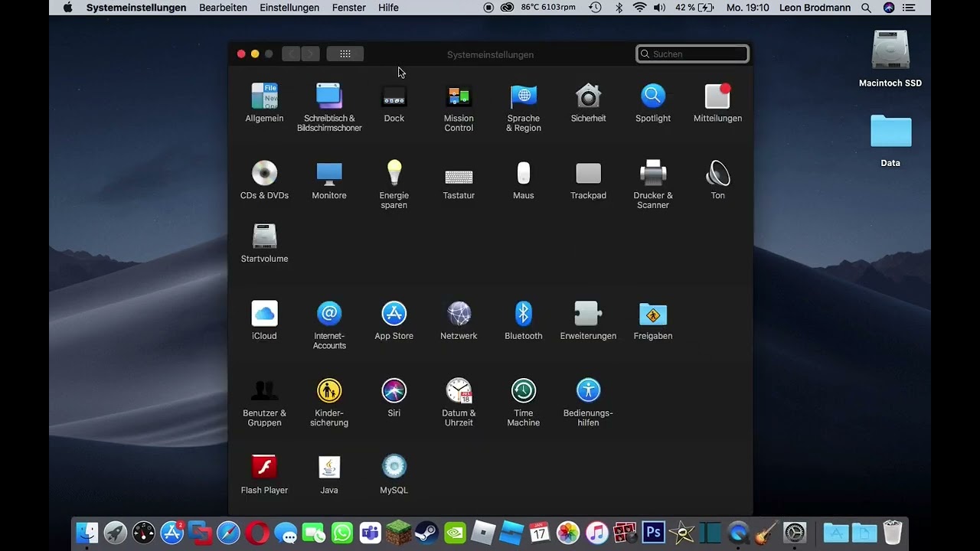Viewport: 980px width, 551px height.
Task: Click the battery status showing 42 %
Action: [694, 8]
